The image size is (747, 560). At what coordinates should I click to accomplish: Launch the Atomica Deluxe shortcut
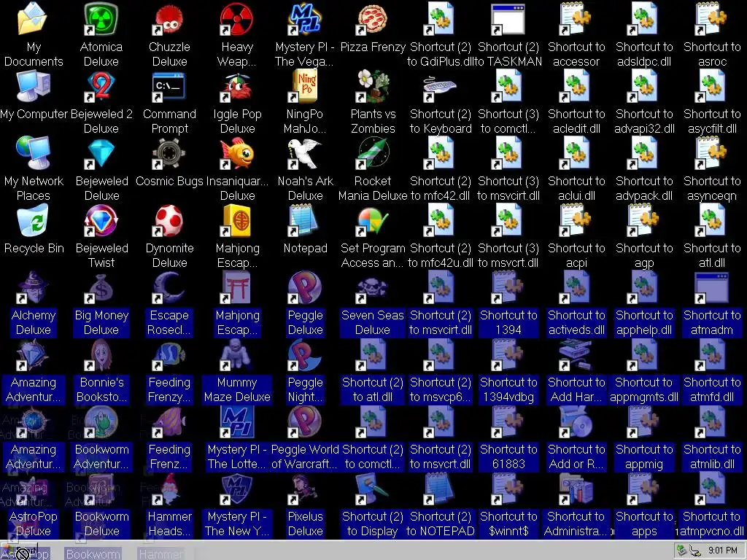[x=101, y=19]
